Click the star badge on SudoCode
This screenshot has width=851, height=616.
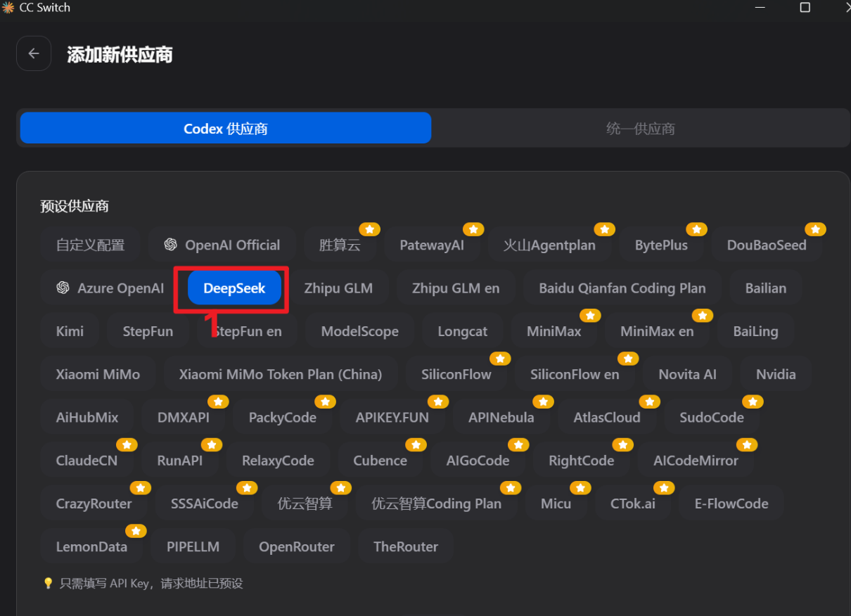point(753,402)
